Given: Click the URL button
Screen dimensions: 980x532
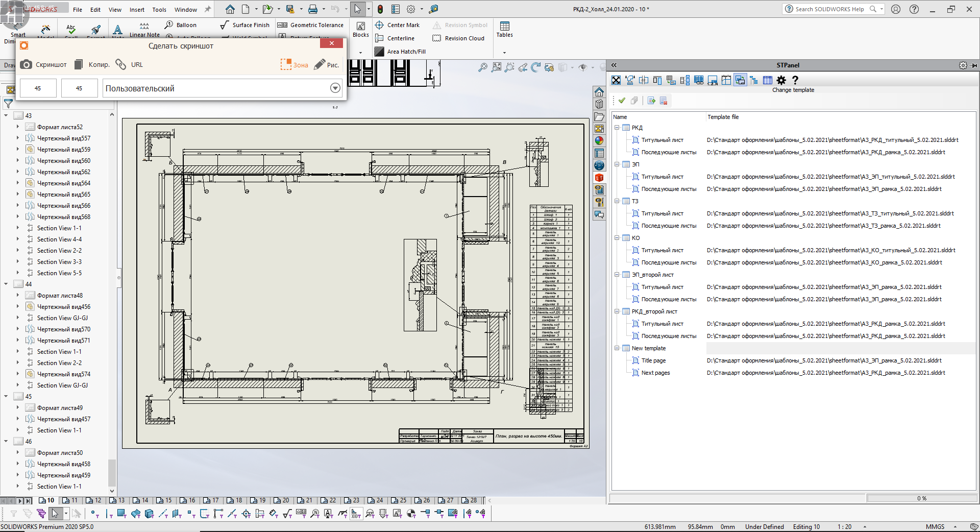Looking at the screenshot, I should [130, 65].
